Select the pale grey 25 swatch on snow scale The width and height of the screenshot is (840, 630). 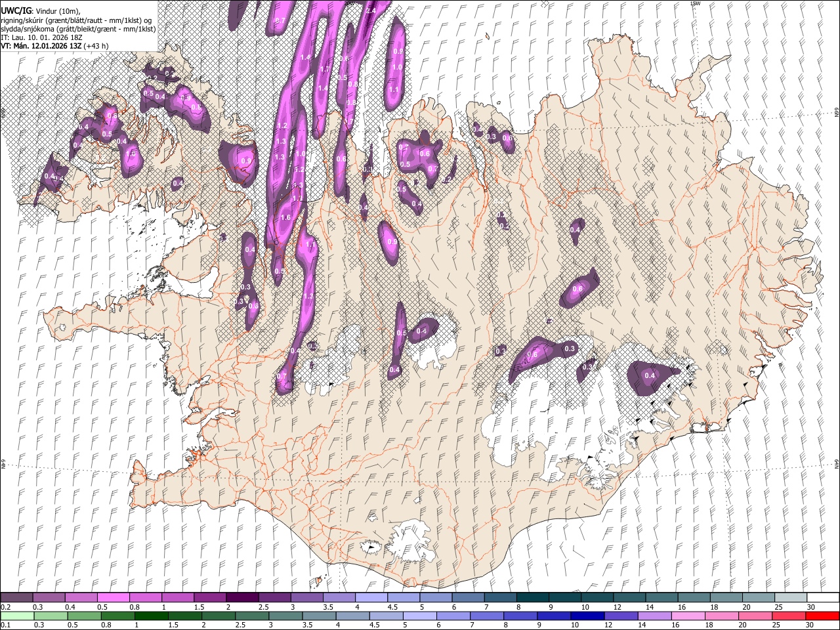coord(789,597)
